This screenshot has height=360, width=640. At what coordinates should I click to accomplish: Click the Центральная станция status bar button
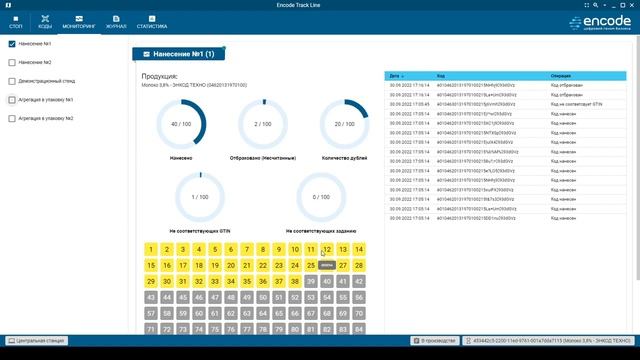coord(37,340)
